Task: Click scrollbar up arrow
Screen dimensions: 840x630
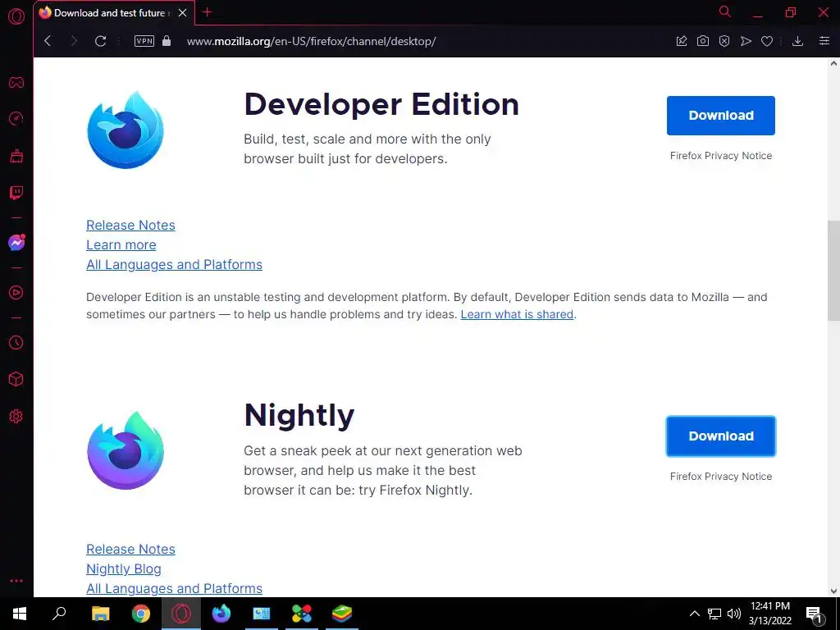Action: pos(833,63)
